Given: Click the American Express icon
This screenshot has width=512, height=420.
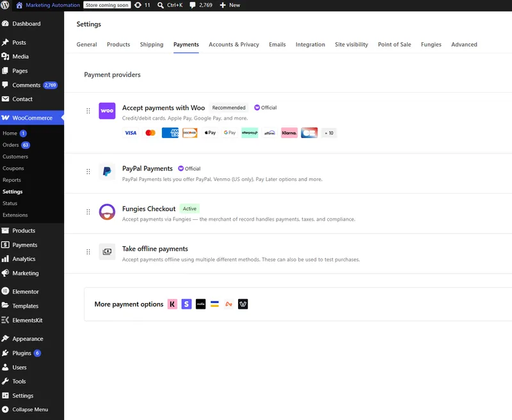Looking at the screenshot, I should pyautogui.click(x=170, y=133).
